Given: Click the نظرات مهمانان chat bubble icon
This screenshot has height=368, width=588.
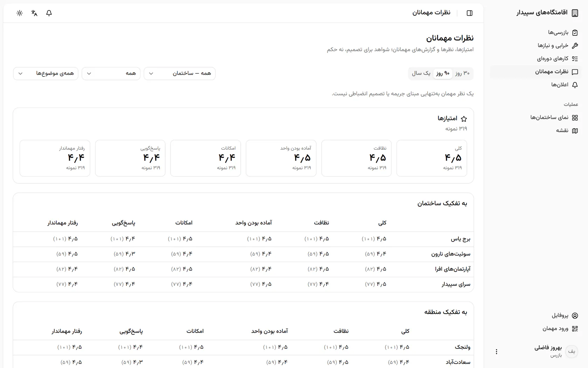Looking at the screenshot, I should point(575,72).
